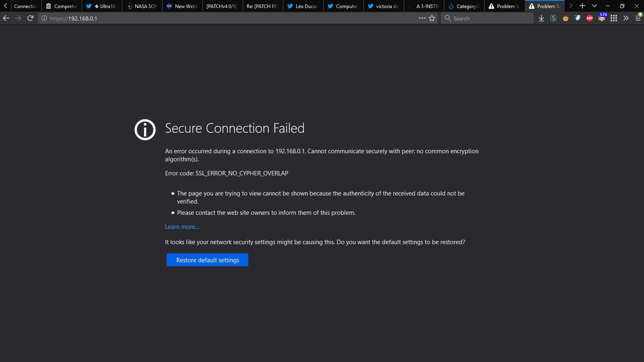The height and width of the screenshot is (362, 644).
Task: Switch to the NASA SOF tab
Action: click(142, 6)
